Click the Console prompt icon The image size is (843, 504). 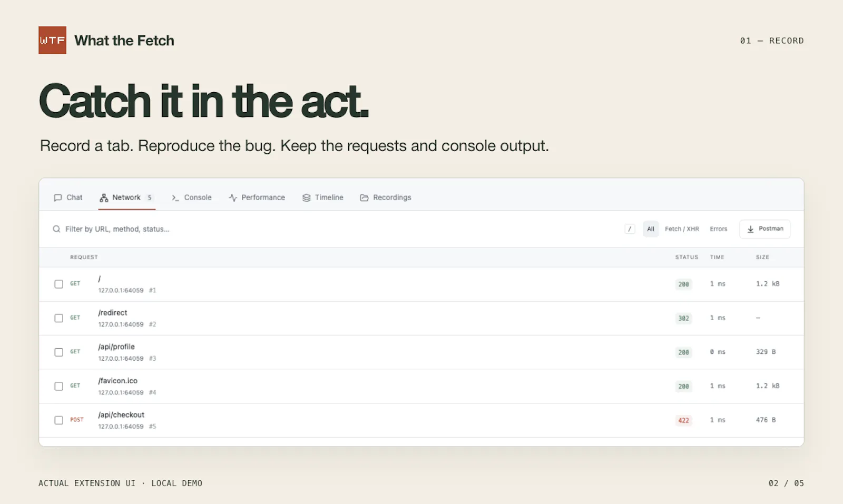click(x=175, y=197)
